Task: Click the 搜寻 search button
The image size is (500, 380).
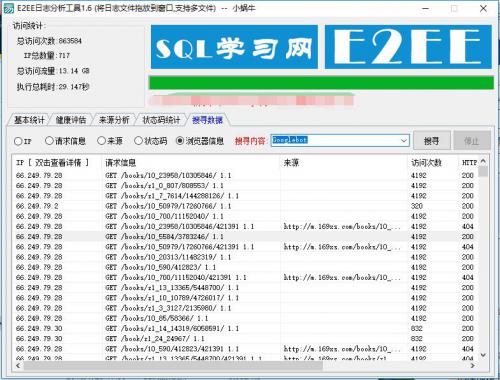Action: coord(432,141)
